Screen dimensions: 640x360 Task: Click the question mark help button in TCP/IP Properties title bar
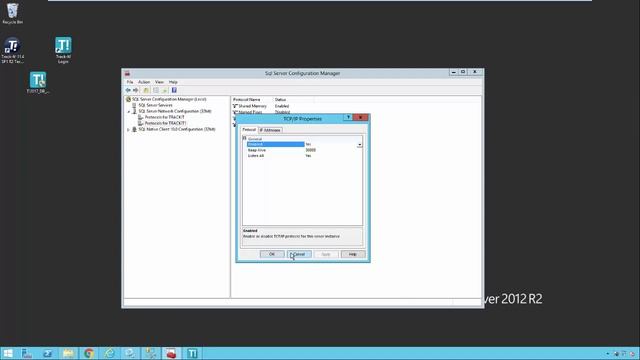click(x=348, y=118)
